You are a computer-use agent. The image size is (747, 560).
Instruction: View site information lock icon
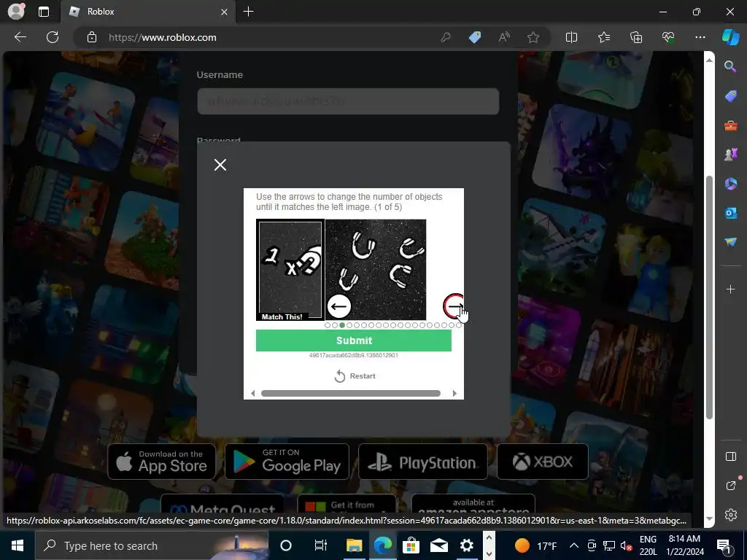[x=92, y=37]
